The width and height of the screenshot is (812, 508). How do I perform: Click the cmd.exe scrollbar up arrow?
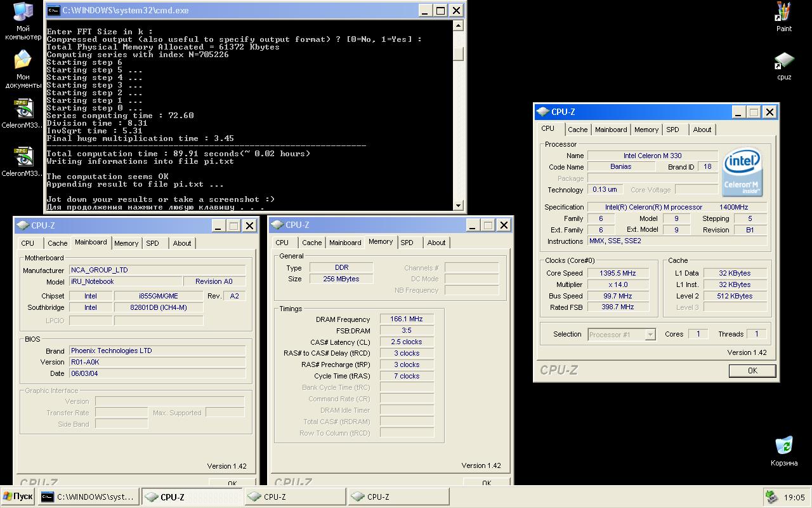tap(458, 25)
